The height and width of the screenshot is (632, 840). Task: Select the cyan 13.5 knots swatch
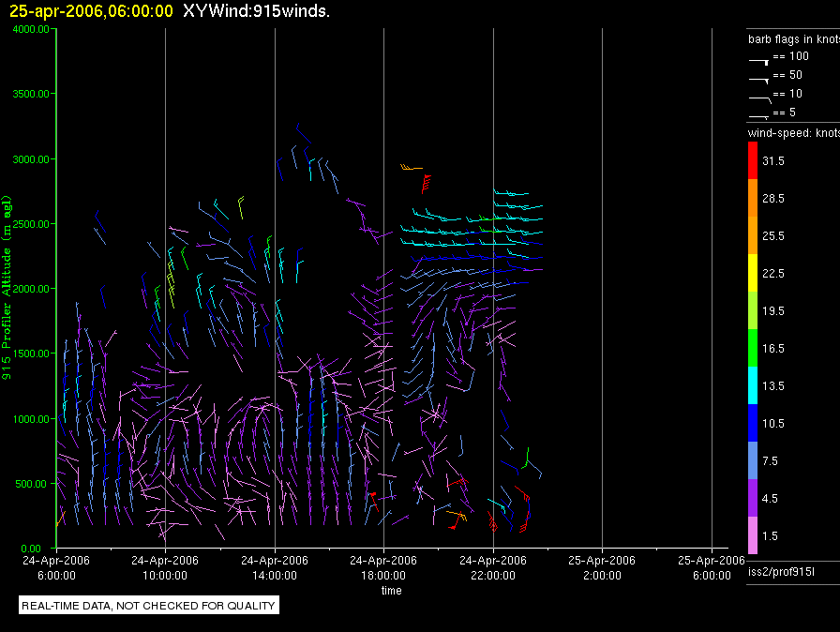point(753,385)
